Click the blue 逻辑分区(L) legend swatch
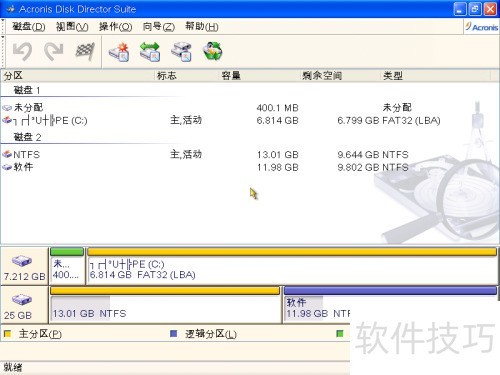The image size is (500, 375). 173,333
